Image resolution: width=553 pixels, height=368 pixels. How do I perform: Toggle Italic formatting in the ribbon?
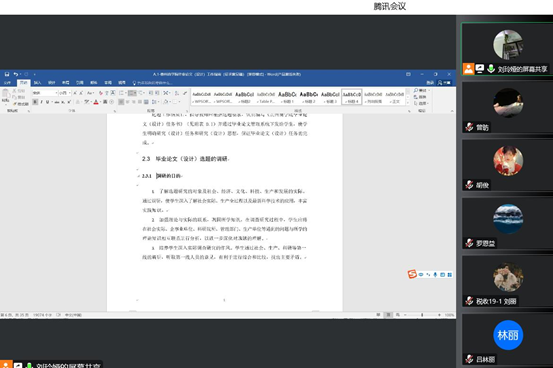(x=41, y=102)
